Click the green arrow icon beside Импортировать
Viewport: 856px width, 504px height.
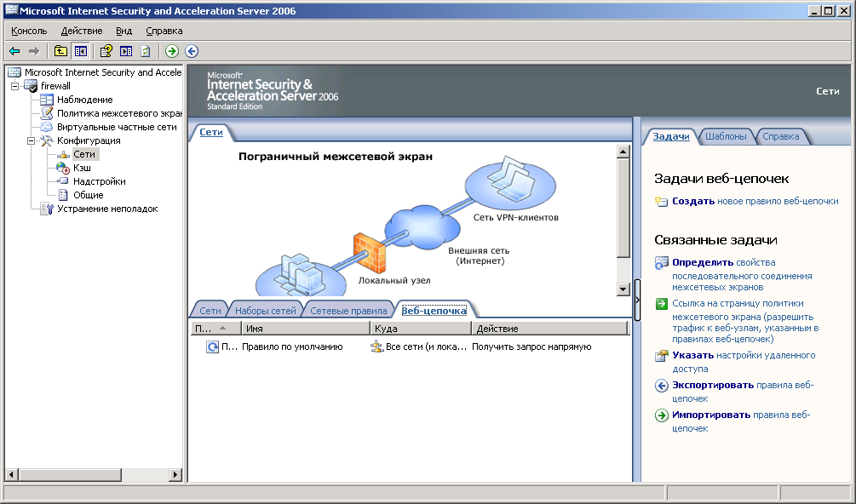click(661, 415)
